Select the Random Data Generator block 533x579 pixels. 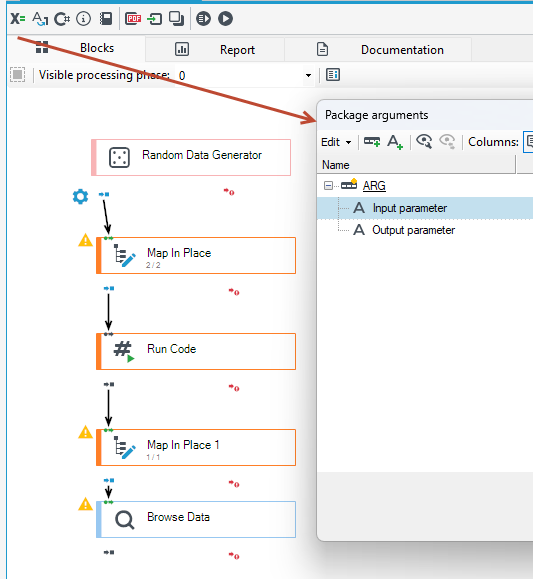tap(191, 157)
